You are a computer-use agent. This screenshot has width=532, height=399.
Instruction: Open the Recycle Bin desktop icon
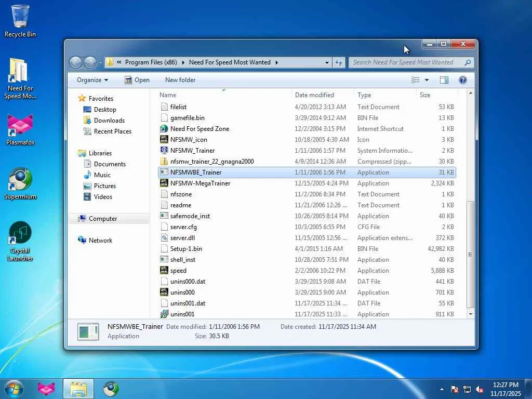[20, 21]
